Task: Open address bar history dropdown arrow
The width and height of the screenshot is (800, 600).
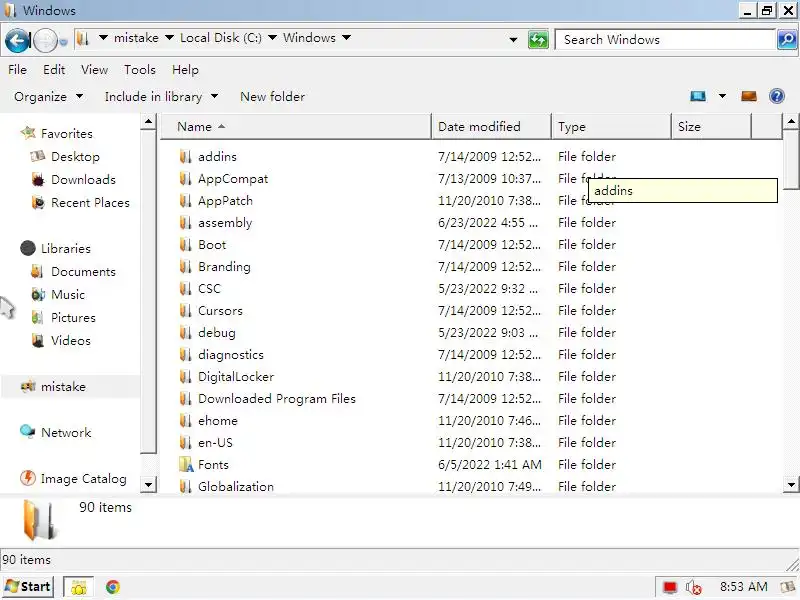Action: click(x=513, y=40)
